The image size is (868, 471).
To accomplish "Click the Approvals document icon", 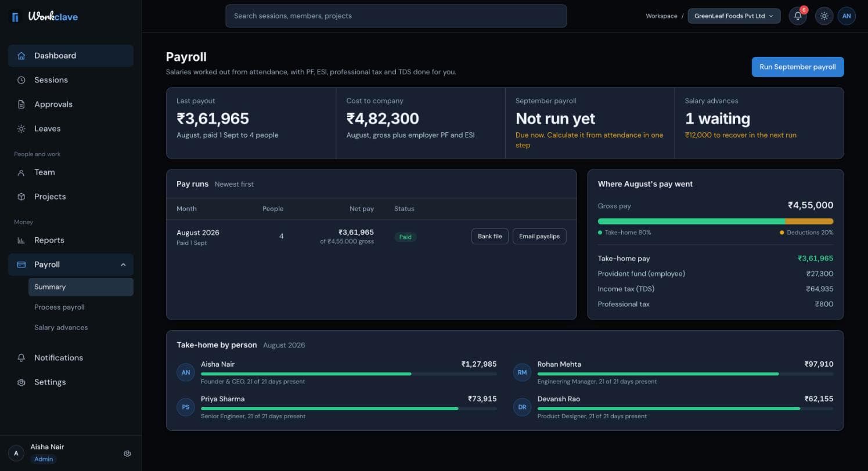I will tap(21, 104).
